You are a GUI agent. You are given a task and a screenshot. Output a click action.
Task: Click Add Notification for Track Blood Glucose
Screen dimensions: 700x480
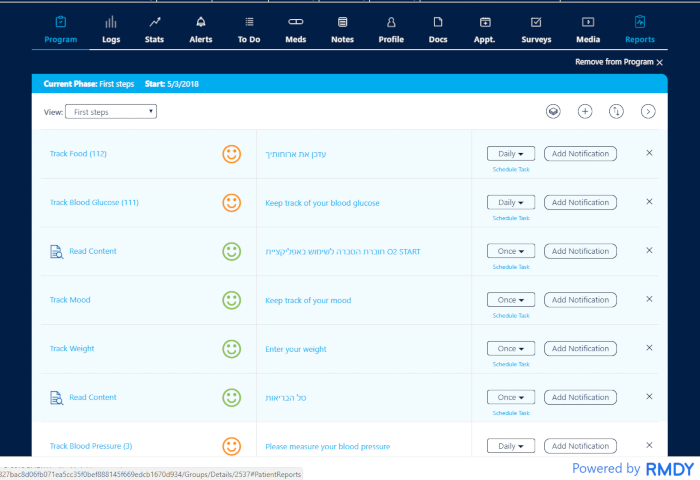(580, 203)
